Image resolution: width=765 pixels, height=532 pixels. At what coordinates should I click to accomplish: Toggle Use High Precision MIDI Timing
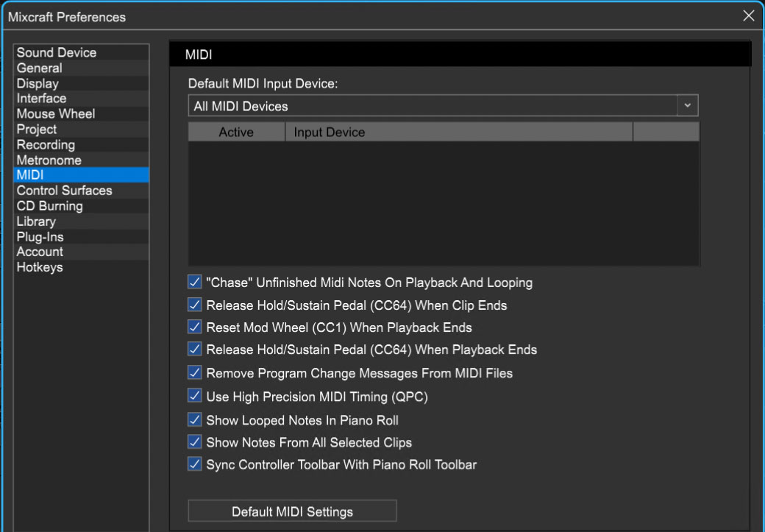(x=195, y=396)
